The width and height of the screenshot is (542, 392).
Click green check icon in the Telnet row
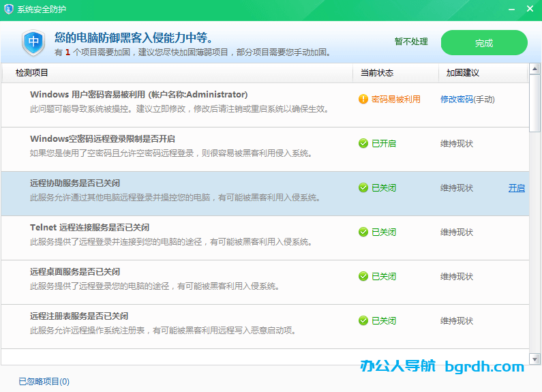pos(363,232)
